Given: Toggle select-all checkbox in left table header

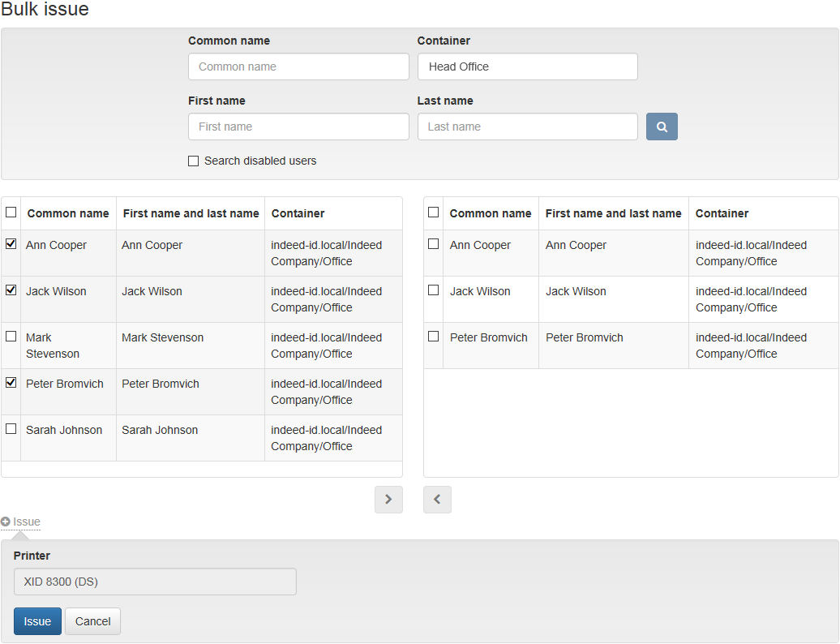Looking at the screenshot, I should pyautogui.click(x=11, y=213).
